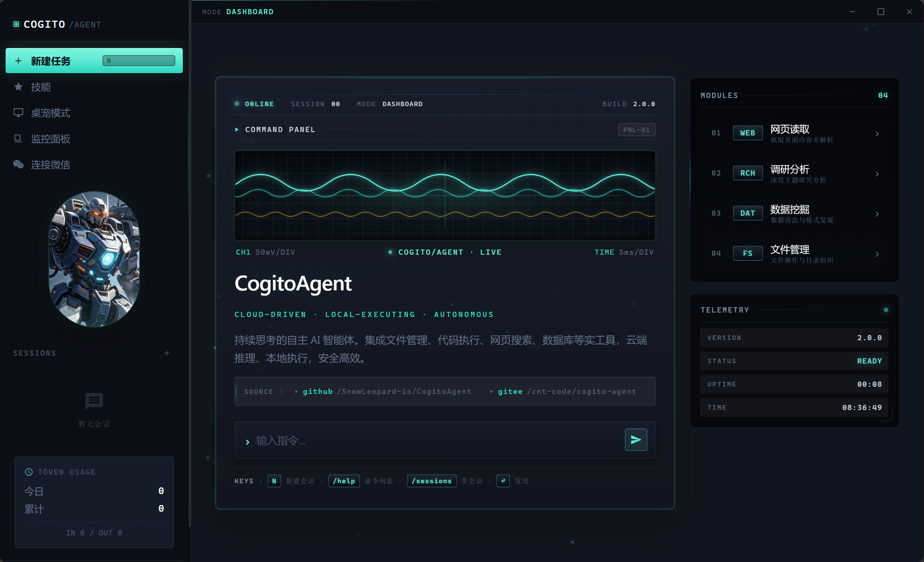
Task: Click the TIME 5ms/DIV readout
Action: click(624, 252)
